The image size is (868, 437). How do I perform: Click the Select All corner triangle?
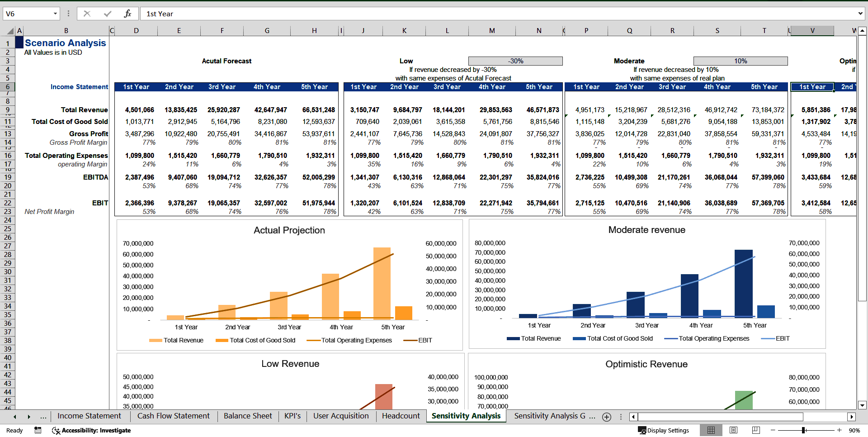point(10,31)
